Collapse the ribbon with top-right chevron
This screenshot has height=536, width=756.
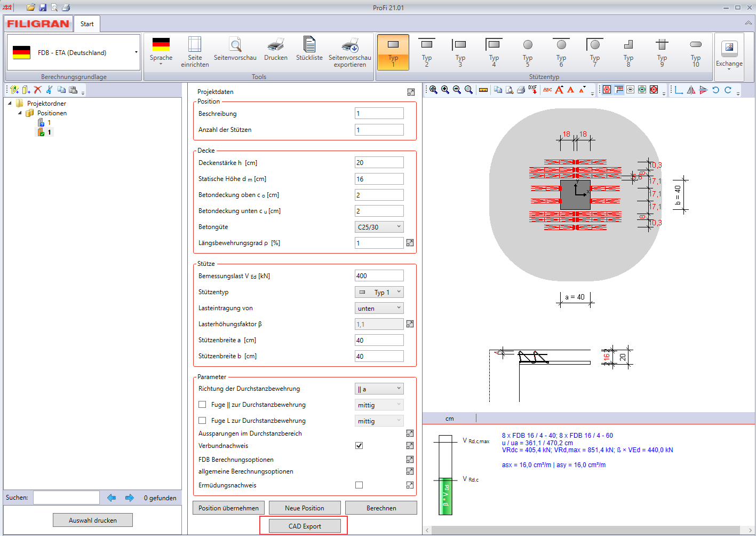point(749,23)
